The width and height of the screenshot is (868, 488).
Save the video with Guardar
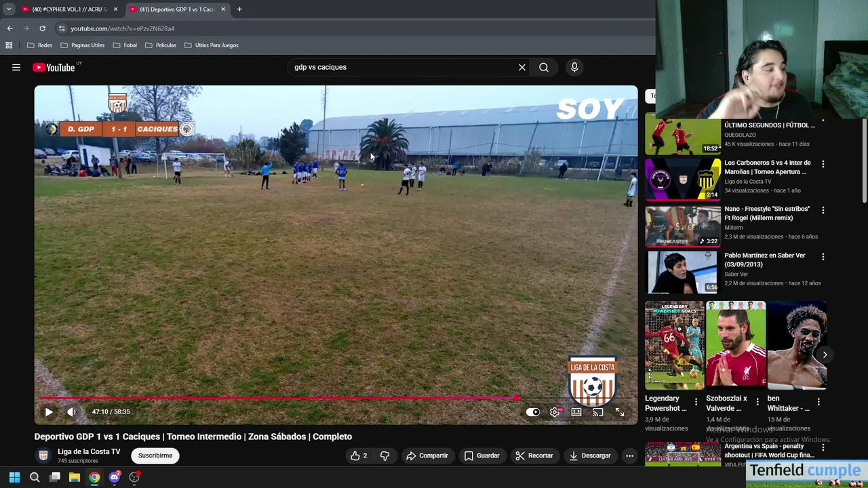(x=481, y=455)
